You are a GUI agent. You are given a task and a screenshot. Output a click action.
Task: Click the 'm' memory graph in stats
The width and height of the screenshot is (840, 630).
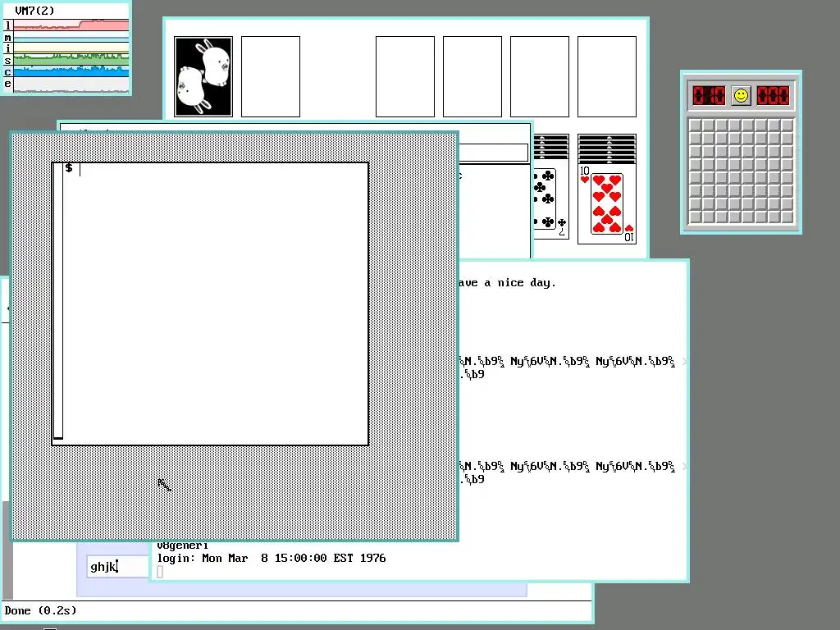71,37
